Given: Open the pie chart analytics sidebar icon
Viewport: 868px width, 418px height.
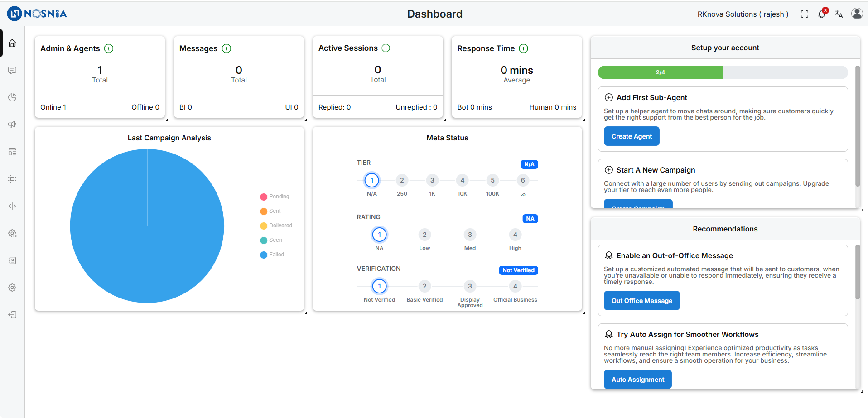Looking at the screenshot, I should tap(12, 97).
